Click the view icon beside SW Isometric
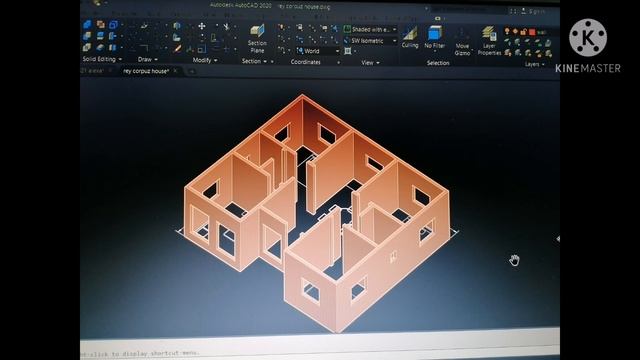The image size is (640, 360). click(347, 40)
